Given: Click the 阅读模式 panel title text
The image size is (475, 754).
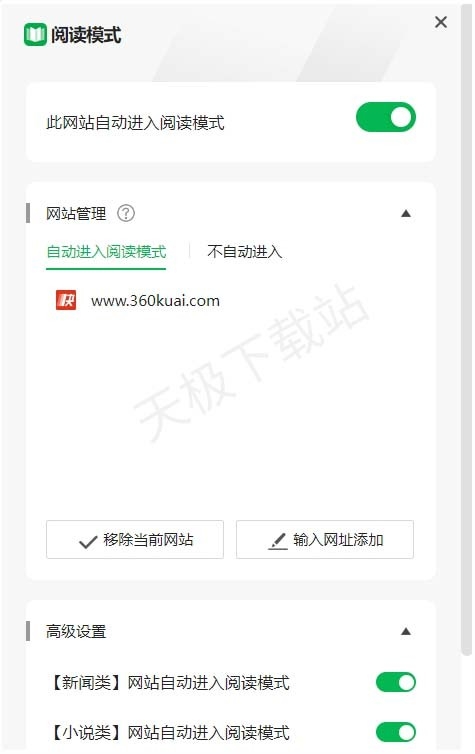Looking at the screenshot, I should point(86,35).
